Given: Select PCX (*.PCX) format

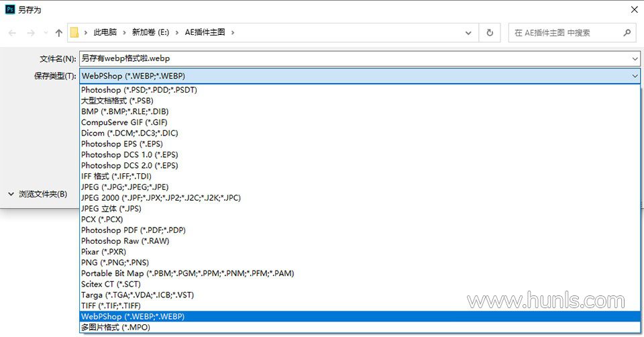Looking at the screenshot, I should 360,220.
